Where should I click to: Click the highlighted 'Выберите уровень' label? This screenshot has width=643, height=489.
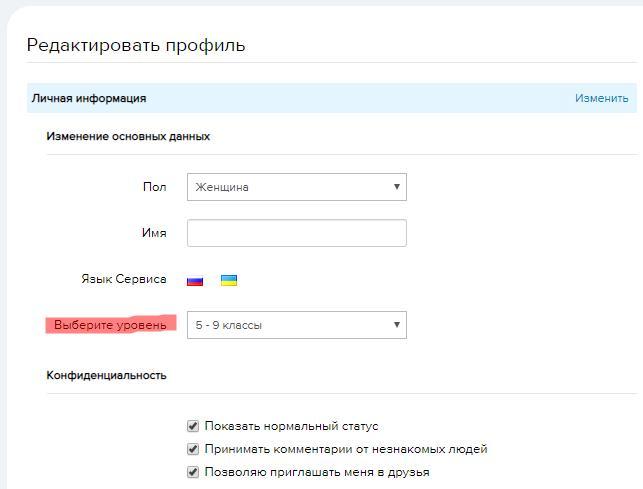[x=110, y=325]
